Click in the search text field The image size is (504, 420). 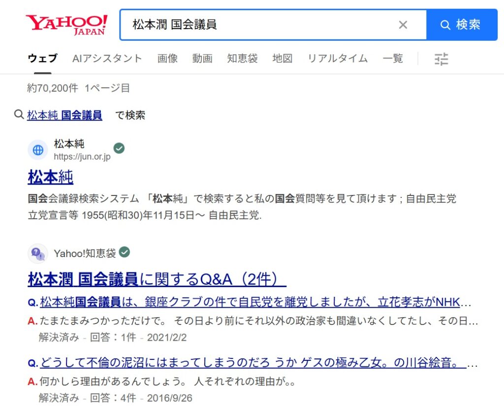click(261, 25)
